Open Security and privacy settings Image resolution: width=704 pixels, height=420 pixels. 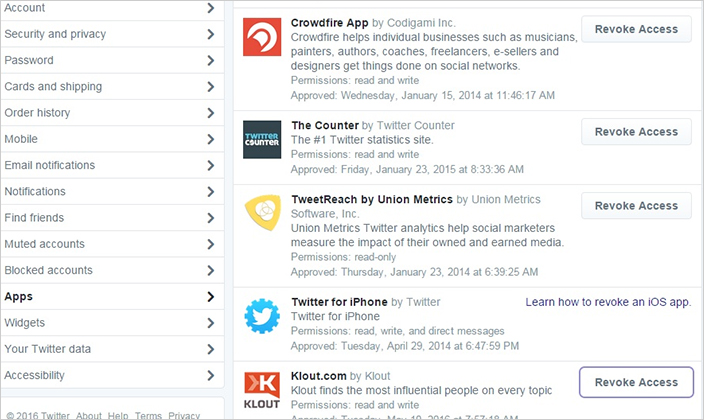coord(55,34)
